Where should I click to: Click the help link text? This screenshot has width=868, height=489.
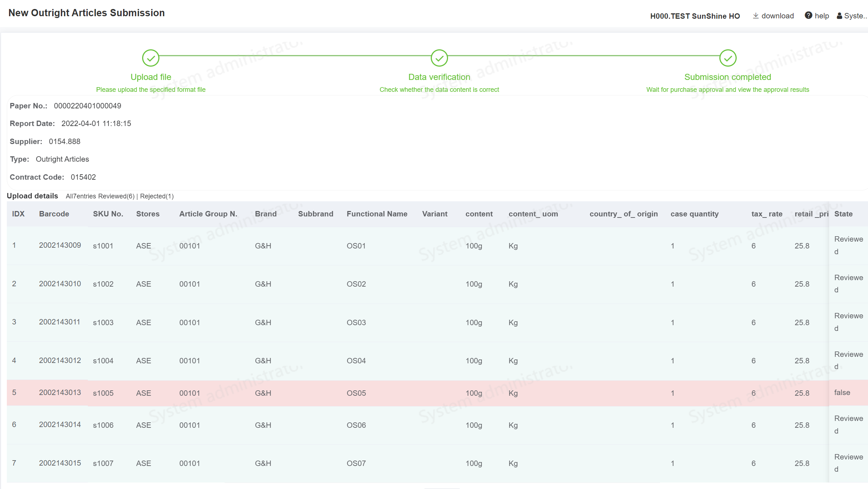point(822,16)
